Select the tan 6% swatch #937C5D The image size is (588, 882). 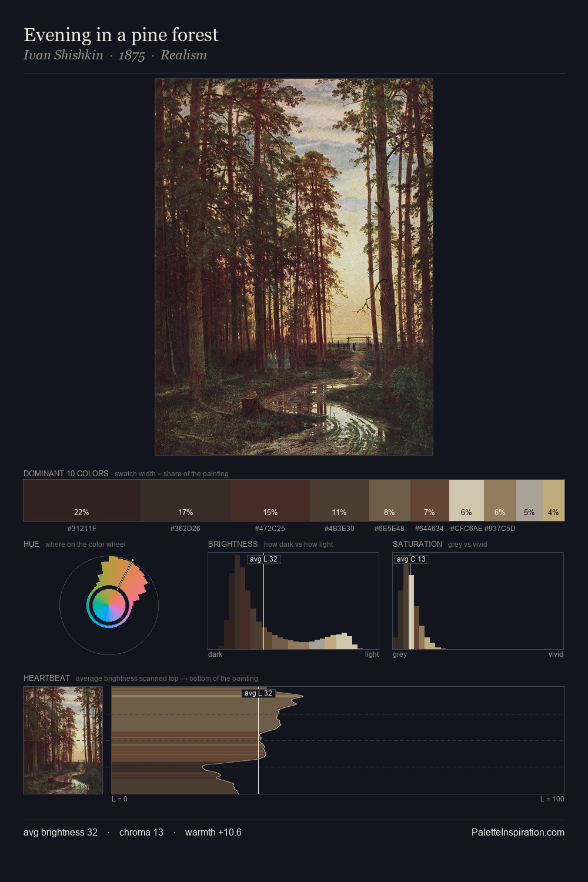point(500,500)
